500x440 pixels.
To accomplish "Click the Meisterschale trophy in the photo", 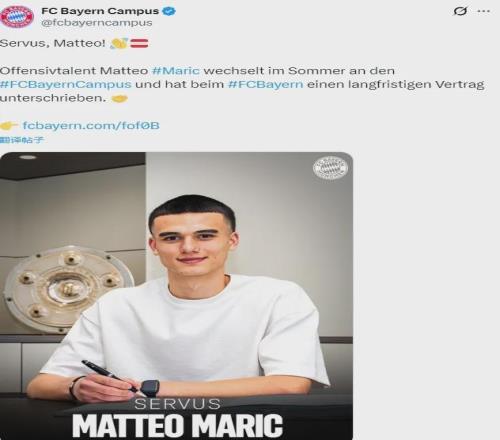I will coord(68,288).
